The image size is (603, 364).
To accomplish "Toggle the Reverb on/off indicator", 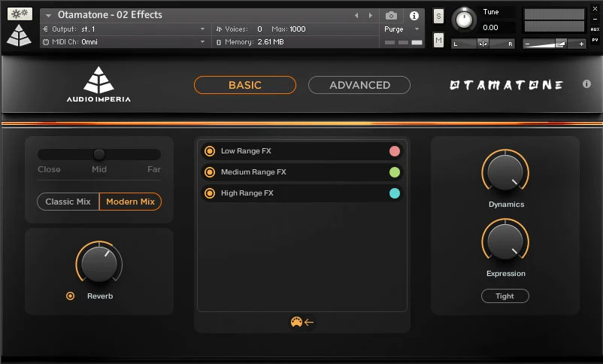I will pos(70,296).
